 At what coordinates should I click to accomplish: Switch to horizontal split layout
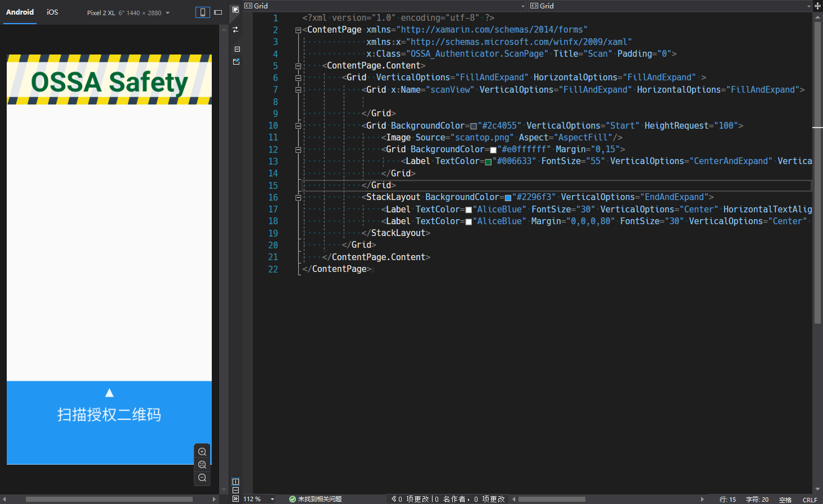tap(236, 490)
